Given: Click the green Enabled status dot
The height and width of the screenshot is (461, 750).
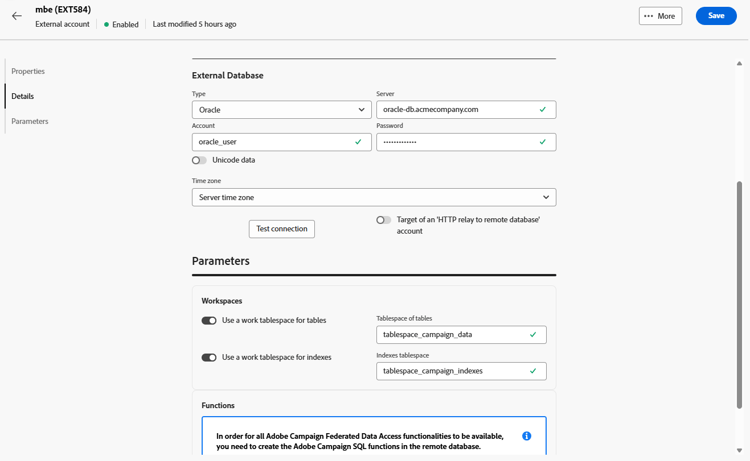Looking at the screenshot, I should point(107,24).
